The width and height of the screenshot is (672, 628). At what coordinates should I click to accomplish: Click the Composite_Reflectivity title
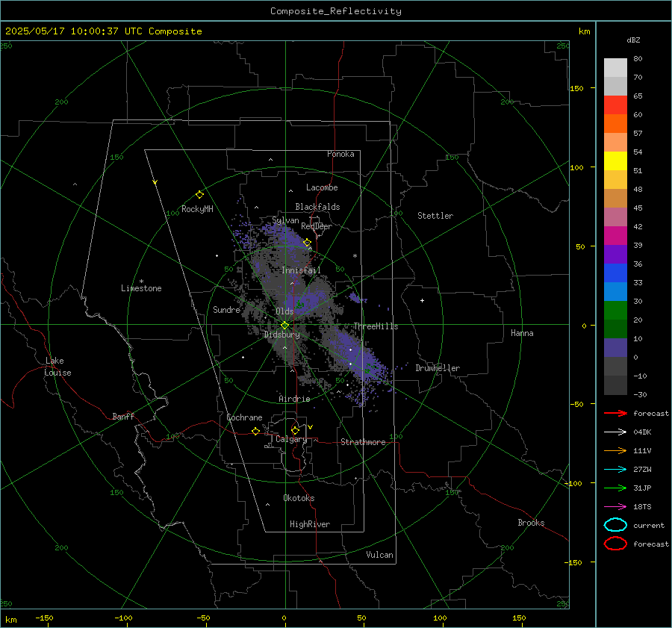pos(336,11)
